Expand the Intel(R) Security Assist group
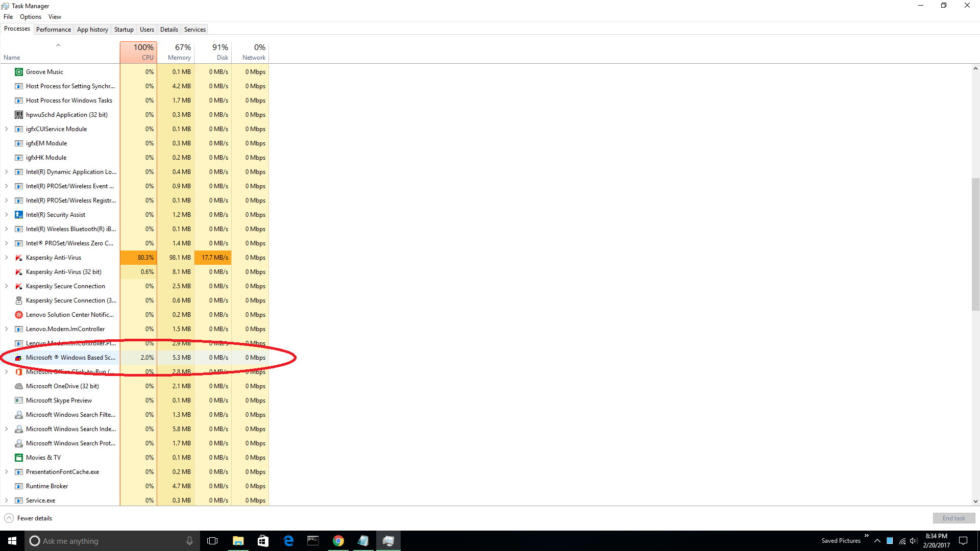The height and width of the screenshot is (551, 980). coord(7,215)
